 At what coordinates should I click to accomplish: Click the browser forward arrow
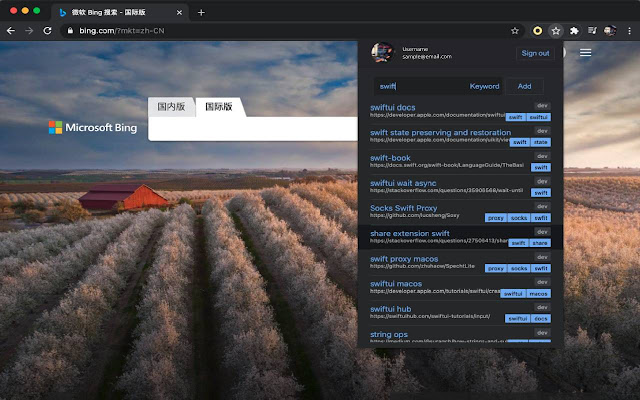[x=29, y=31]
